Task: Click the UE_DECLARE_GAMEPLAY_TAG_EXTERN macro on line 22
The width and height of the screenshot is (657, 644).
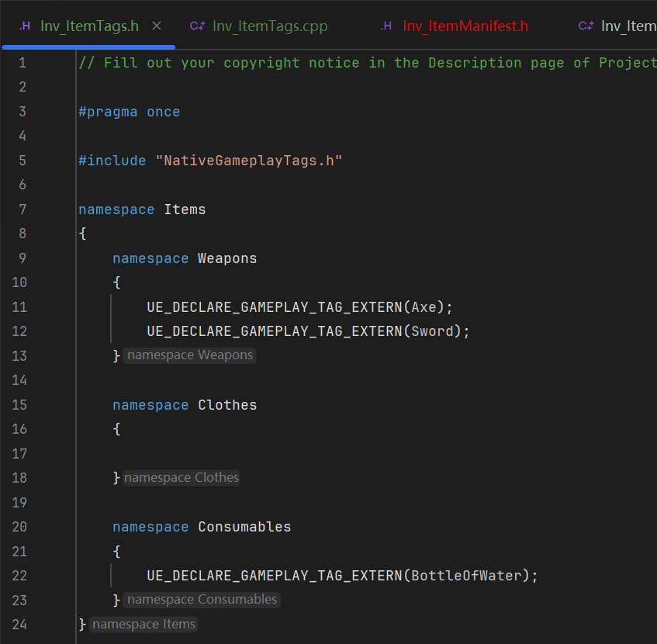Action: click(275, 576)
